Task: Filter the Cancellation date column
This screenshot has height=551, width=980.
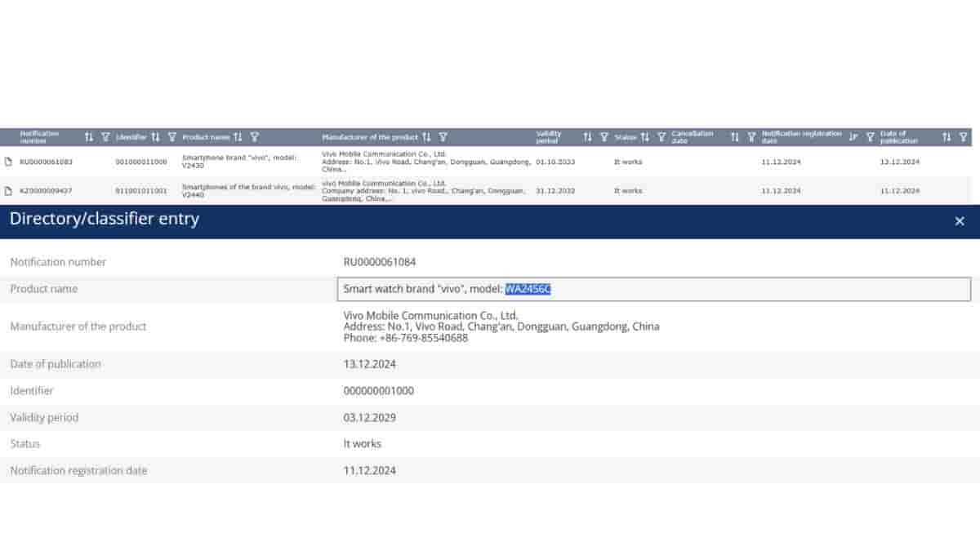Action: coord(751,137)
